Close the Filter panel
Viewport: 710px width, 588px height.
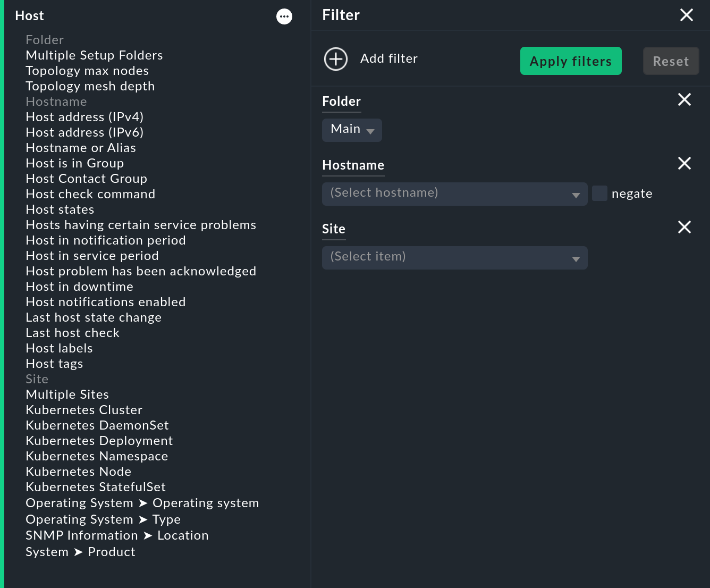click(x=687, y=15)
